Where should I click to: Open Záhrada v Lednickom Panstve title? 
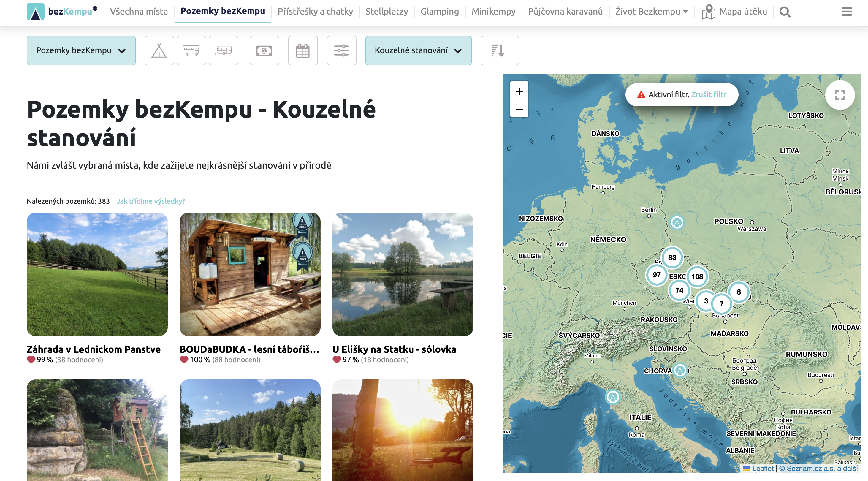pos(94,349)
